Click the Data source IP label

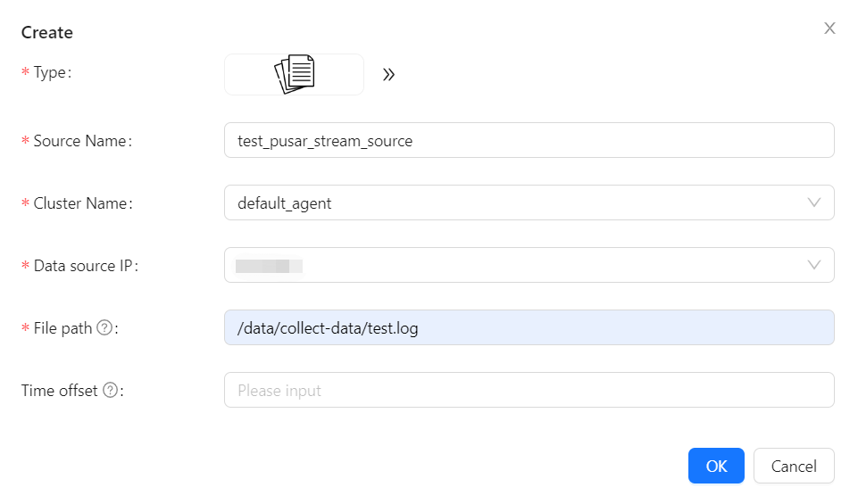coord(84,266)
